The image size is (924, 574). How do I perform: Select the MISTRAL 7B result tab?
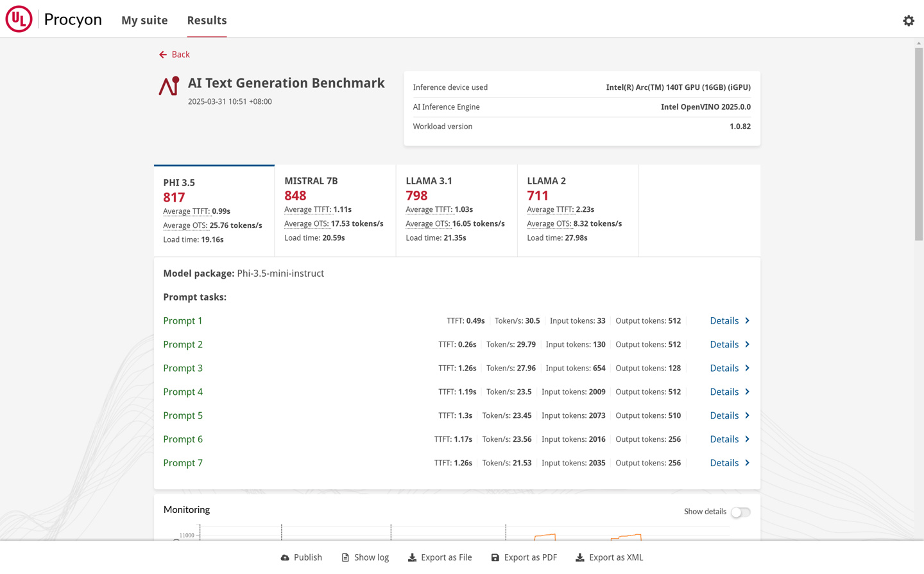(335, 209)
